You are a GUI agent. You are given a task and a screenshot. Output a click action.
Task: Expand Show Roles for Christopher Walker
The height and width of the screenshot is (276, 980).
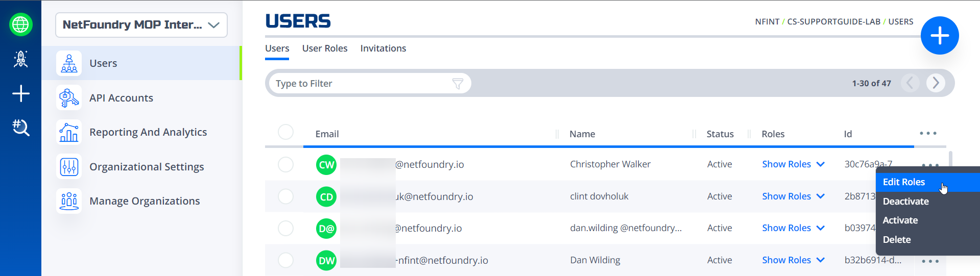(x=793, y=164)
